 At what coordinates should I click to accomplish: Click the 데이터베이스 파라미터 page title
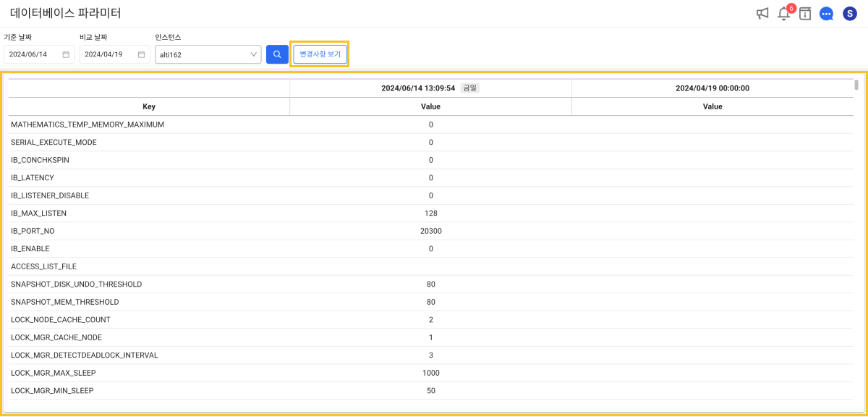[x=66, y=13]
